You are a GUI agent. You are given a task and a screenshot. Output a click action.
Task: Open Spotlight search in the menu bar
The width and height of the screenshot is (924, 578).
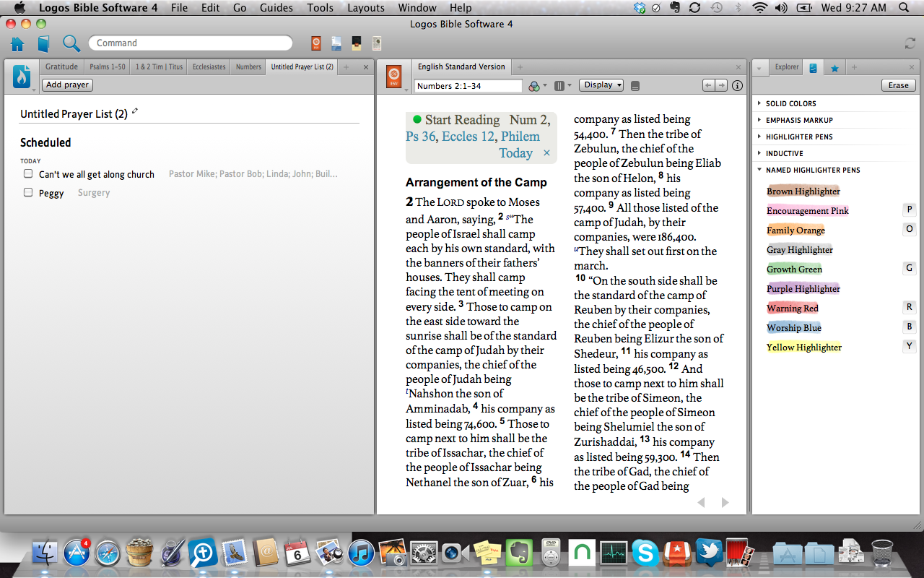point(904,8)
